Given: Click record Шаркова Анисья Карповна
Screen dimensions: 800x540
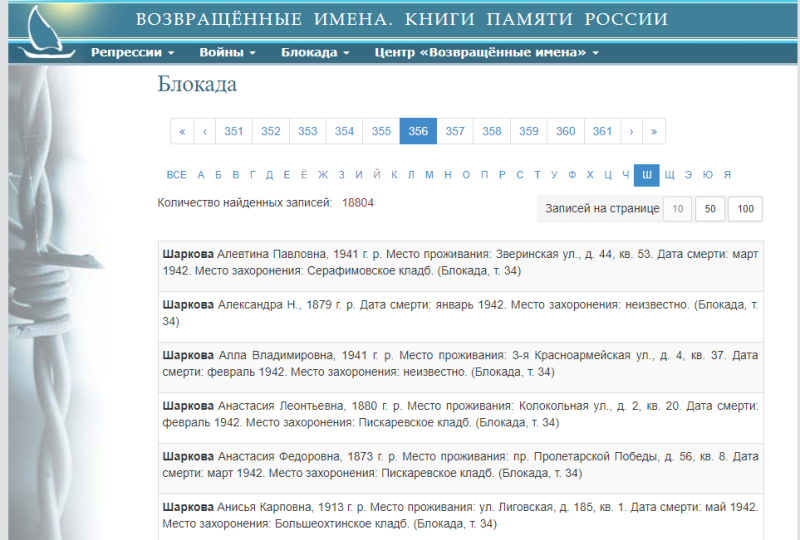Looking at the screenshot, I should (x=461, y=517).
